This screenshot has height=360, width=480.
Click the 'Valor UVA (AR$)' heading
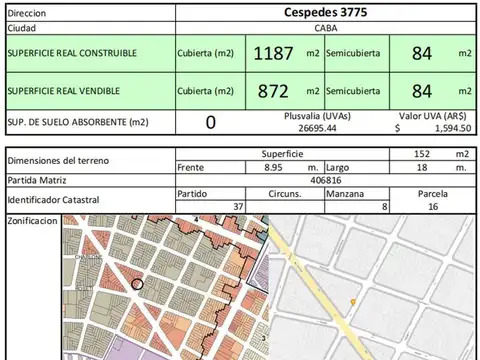point(433,116)
